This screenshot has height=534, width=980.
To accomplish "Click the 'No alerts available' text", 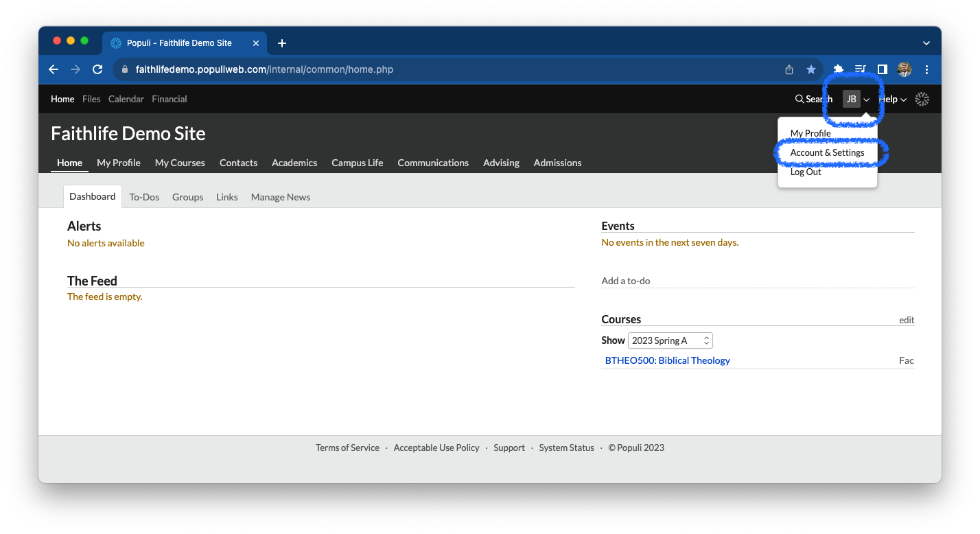I will tap(106, 243).
